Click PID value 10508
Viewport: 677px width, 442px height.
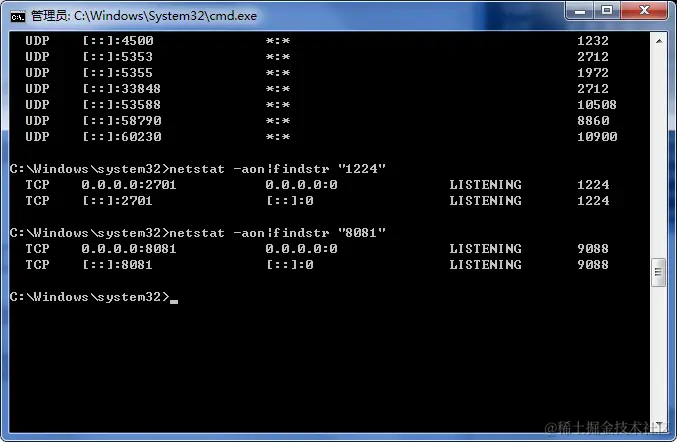(597, 104)
